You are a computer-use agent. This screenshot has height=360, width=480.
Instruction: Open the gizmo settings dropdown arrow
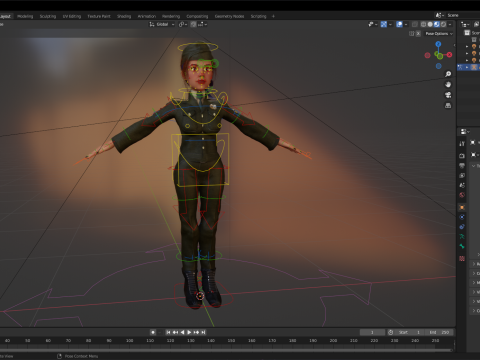390,24
